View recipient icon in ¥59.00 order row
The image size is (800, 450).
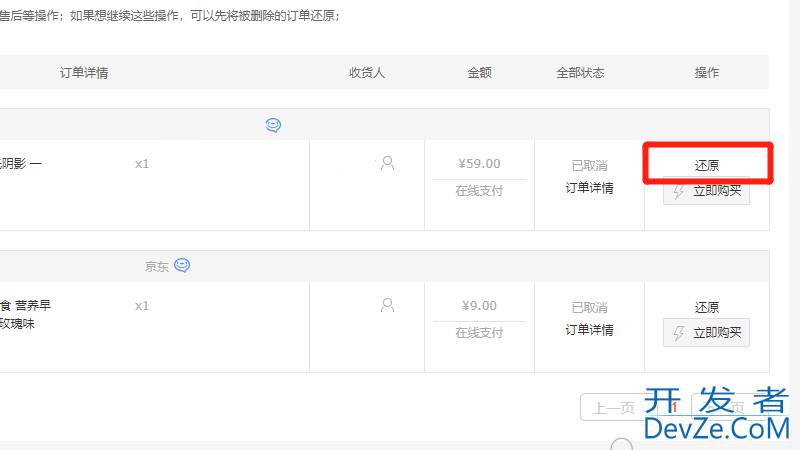(x=387, y=163)
